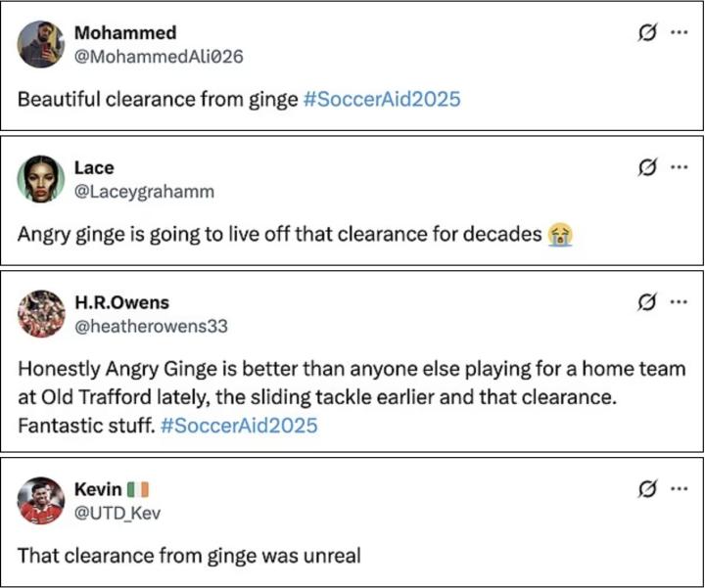Click the Grok icon on Lace's tweet
This screenshot has width=705, height=588.
tap(646, 166)
